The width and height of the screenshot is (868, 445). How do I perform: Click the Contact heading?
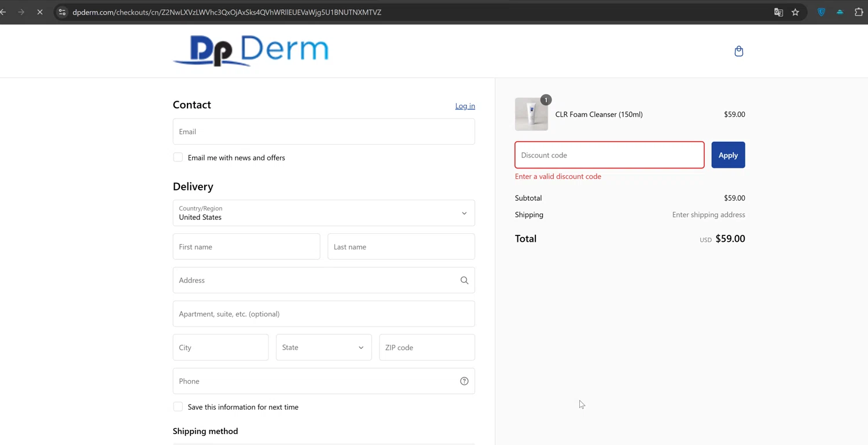(192, 105)
